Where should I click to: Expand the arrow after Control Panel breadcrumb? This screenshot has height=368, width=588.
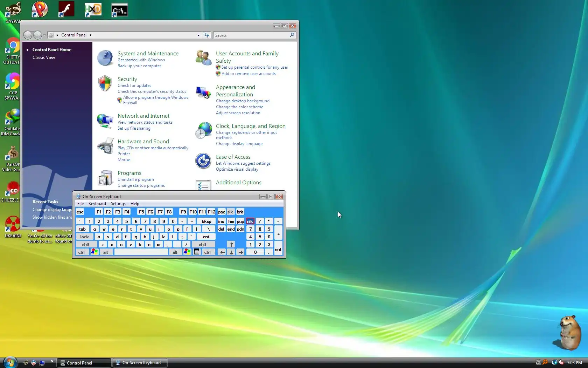point(90,35)
